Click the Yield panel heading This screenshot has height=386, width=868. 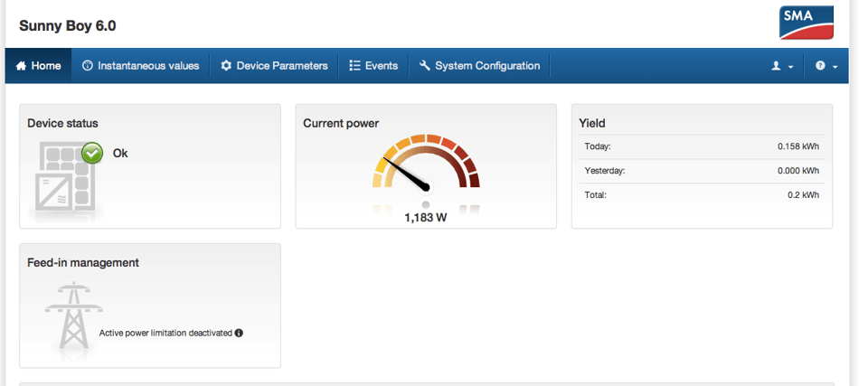(591, 124)
